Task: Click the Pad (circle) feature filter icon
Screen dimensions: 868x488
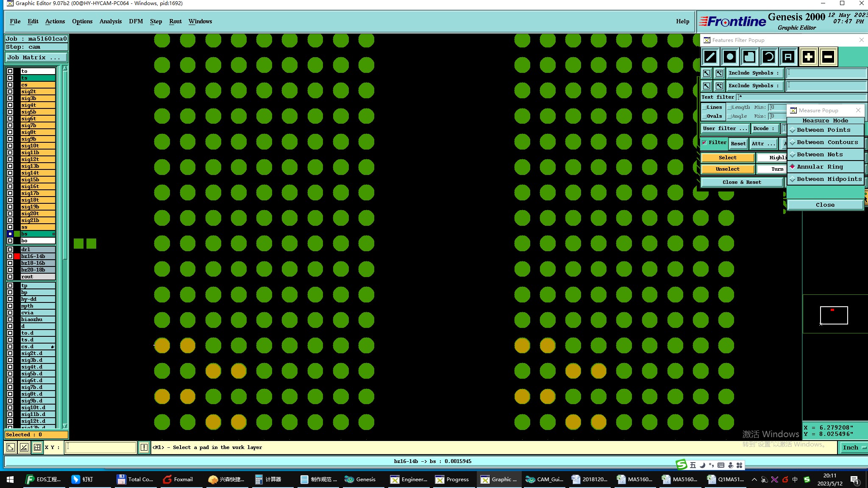Action: (x=730, y=57)
